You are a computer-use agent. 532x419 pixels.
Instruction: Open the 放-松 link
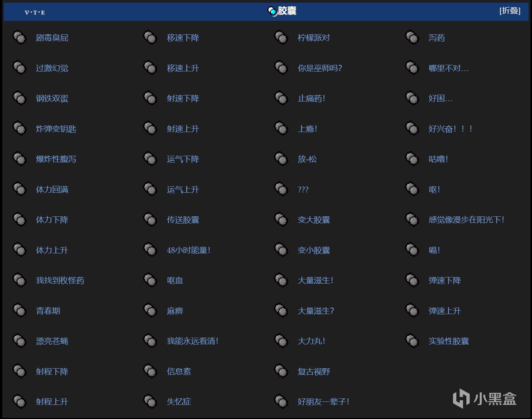307,159
